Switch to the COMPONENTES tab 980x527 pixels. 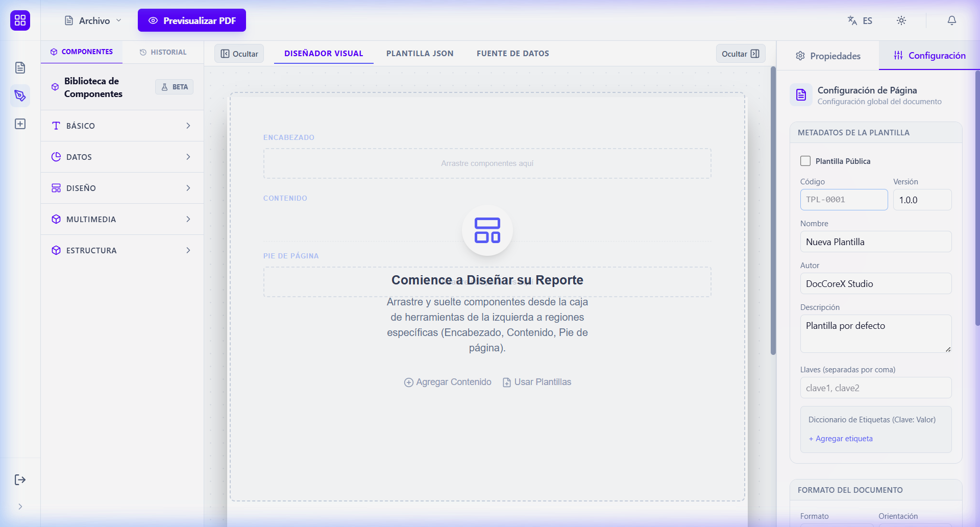coord(82,52)
